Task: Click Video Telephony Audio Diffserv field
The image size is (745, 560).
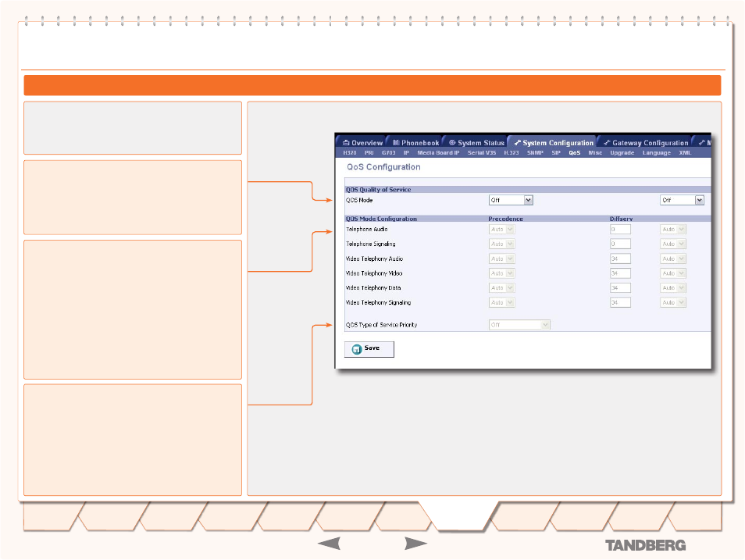Action: tap(621, 259)
